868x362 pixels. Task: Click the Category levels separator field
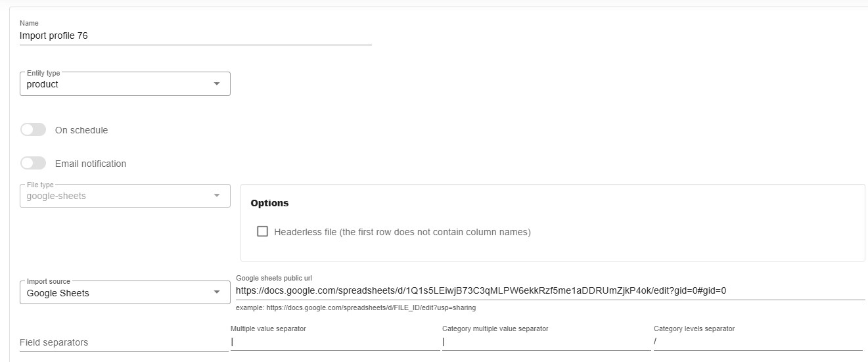click(758, 342)
